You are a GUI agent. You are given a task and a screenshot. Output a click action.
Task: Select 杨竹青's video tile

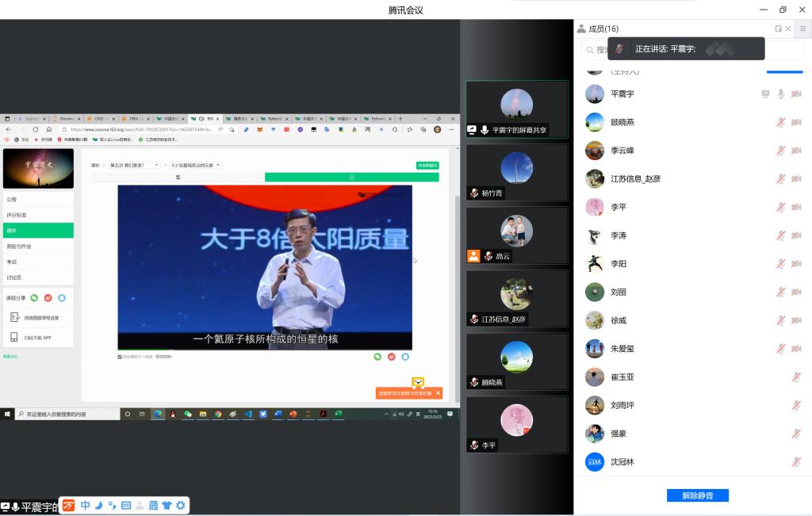(517, 172)
